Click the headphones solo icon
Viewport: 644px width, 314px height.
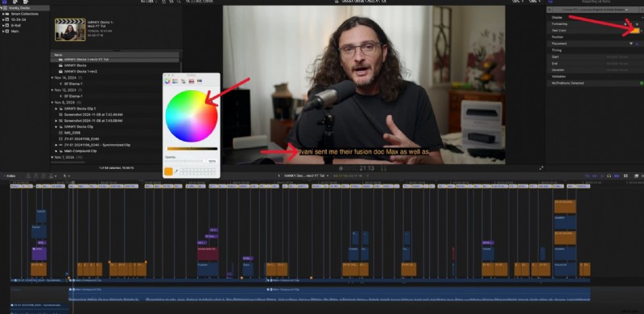tap(609, 176)
